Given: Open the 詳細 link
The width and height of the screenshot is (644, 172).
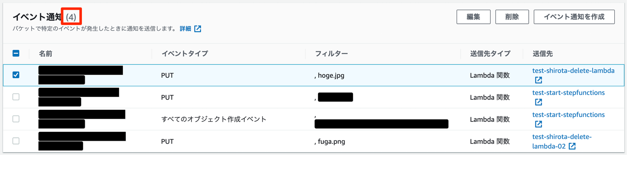Looking at the screenshot, I should click(x=185, y=29).
